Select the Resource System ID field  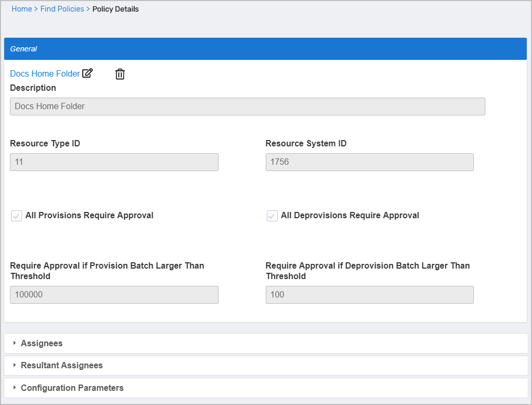click(370, 162)
